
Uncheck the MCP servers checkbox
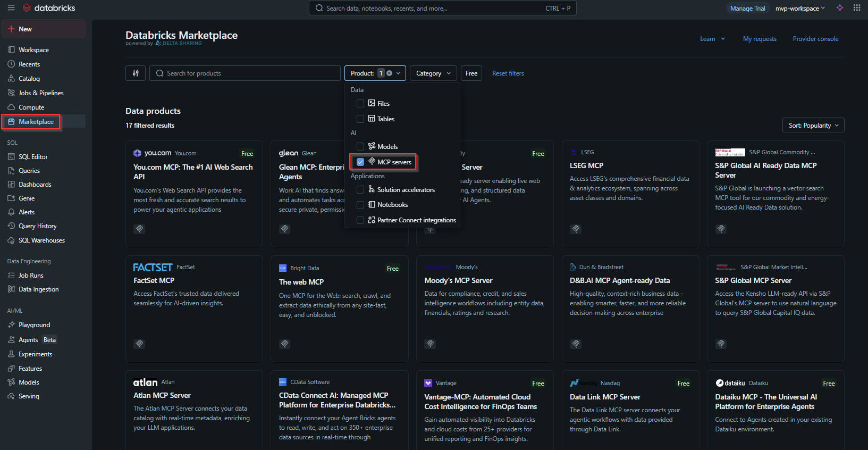tap(360, 162)
